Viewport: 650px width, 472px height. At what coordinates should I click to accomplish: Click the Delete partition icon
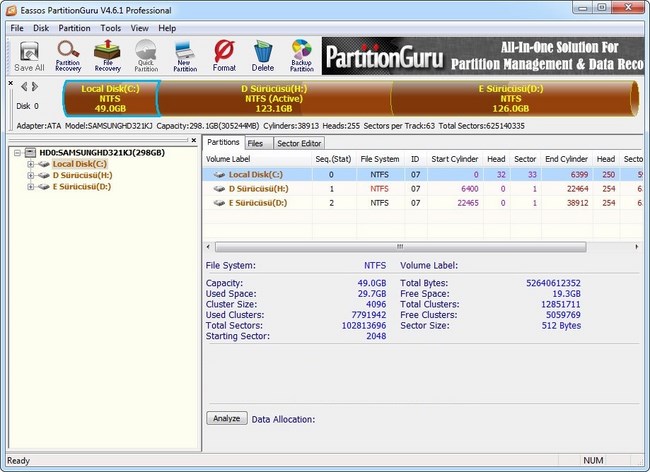[x=262, y=55]
